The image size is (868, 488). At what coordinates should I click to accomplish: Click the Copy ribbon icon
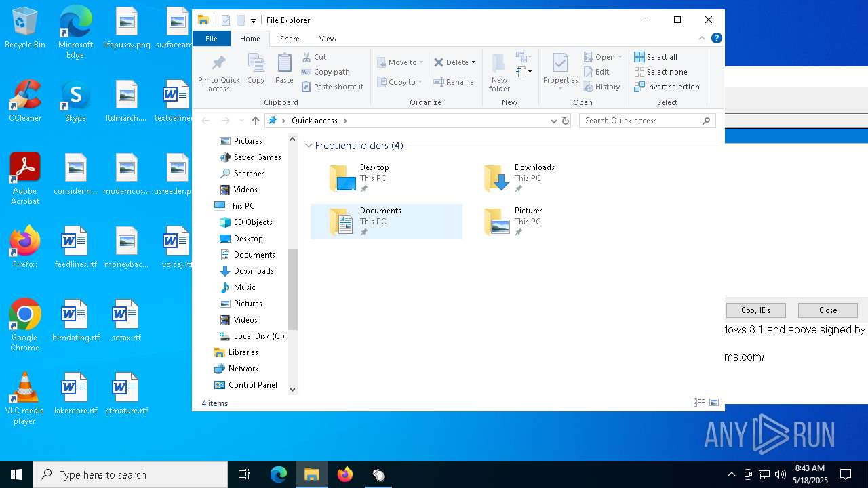[256, 69]
